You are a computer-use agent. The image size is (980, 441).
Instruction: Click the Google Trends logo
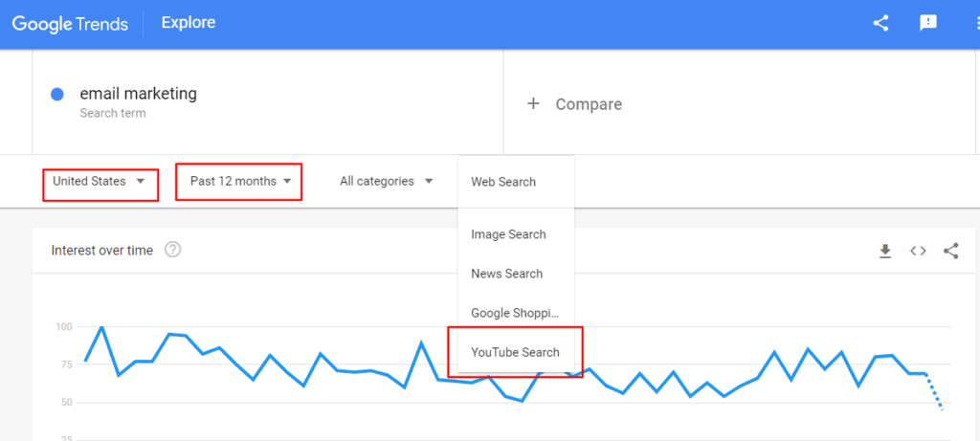(x=70, y=23)
